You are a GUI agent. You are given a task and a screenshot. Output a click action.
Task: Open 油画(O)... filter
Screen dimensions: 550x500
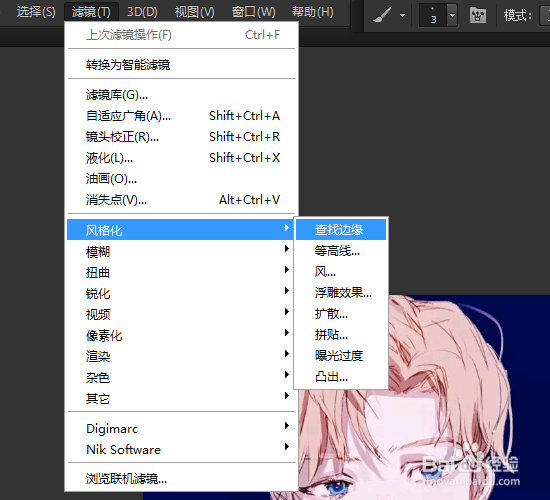pos(181,179)
